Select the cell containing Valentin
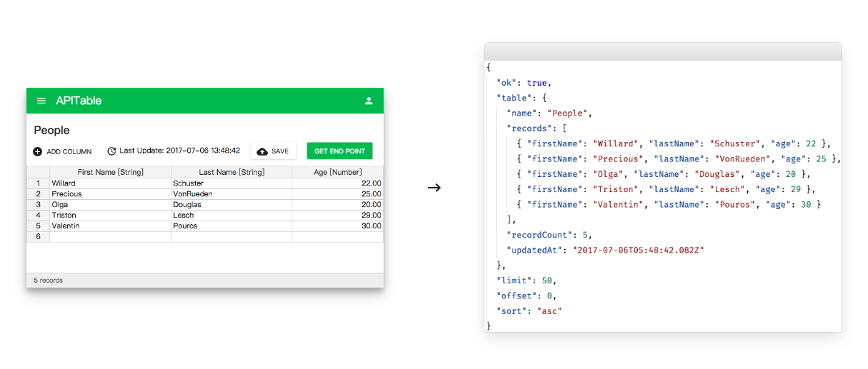Image resolution: width=868 pixels, height=369 pixels. click(x=110, y=226)
